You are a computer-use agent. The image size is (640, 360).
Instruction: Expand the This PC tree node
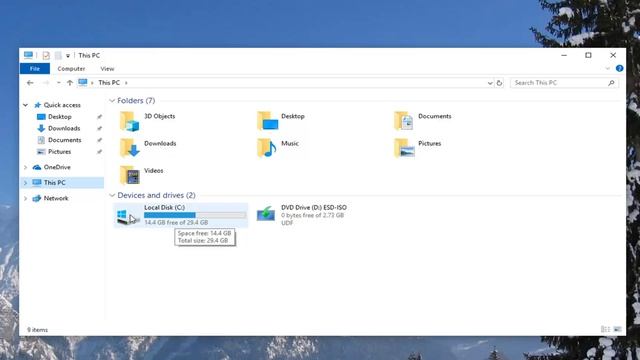point(25,183)
